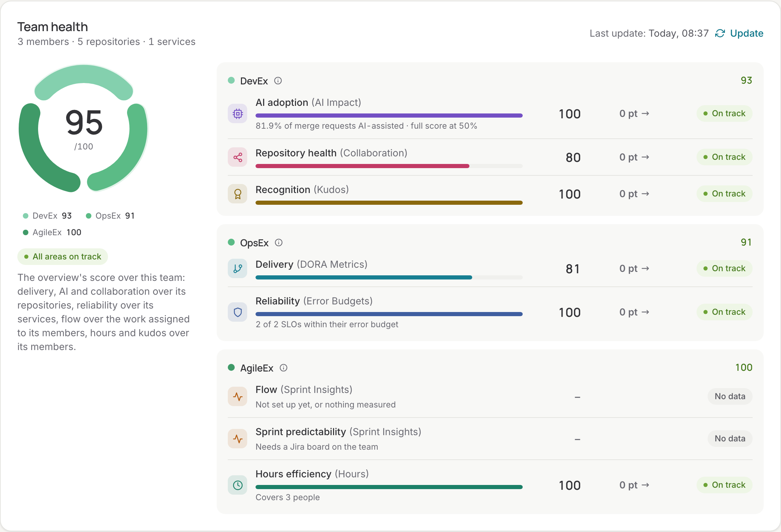Screen dimensions: 781x532
Task: Select the AgileEx 100 legend entry
Action: pos(52,232)
